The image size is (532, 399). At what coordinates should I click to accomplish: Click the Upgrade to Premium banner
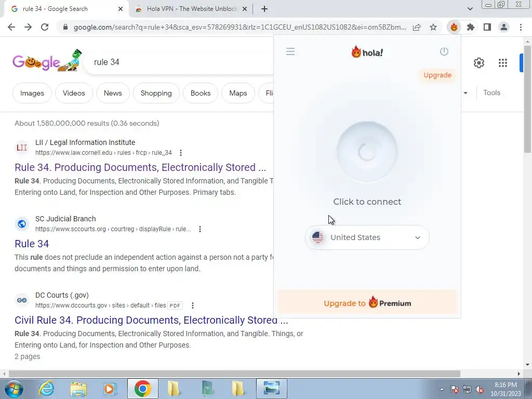[367, 303]
